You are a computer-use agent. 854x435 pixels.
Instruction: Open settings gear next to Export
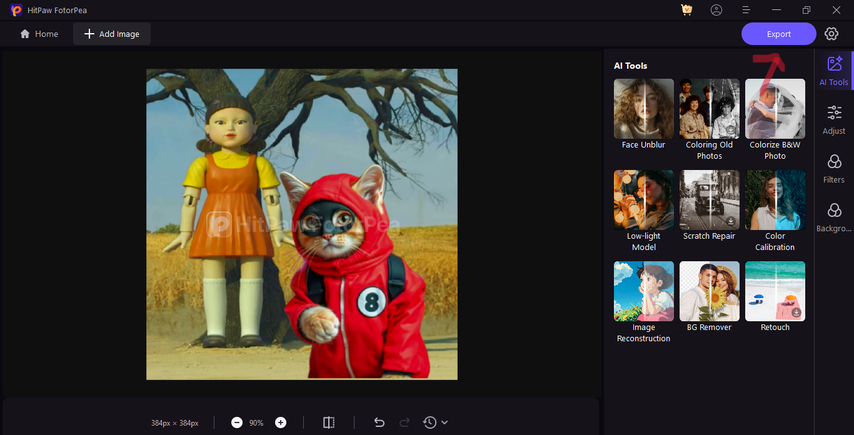click(832, 34)
